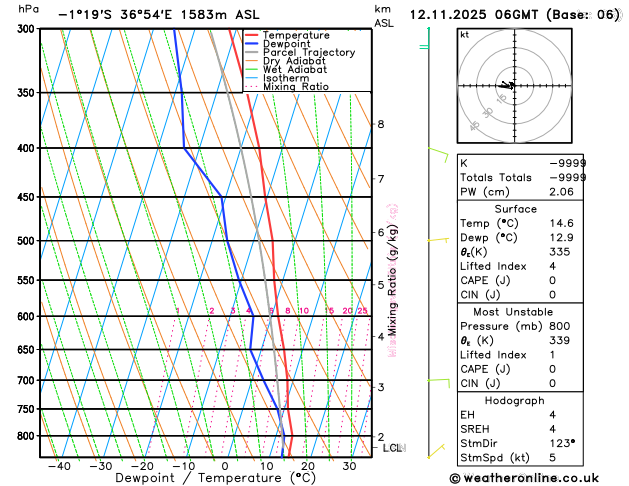Viewport: 629px width, 486px height.
Task: Click the StmDir value 123°
Action: 562,443
